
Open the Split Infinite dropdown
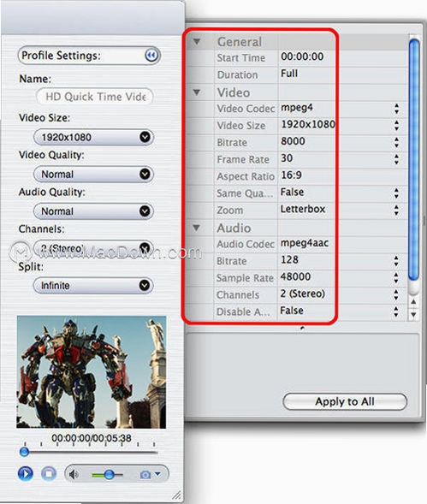93,286
